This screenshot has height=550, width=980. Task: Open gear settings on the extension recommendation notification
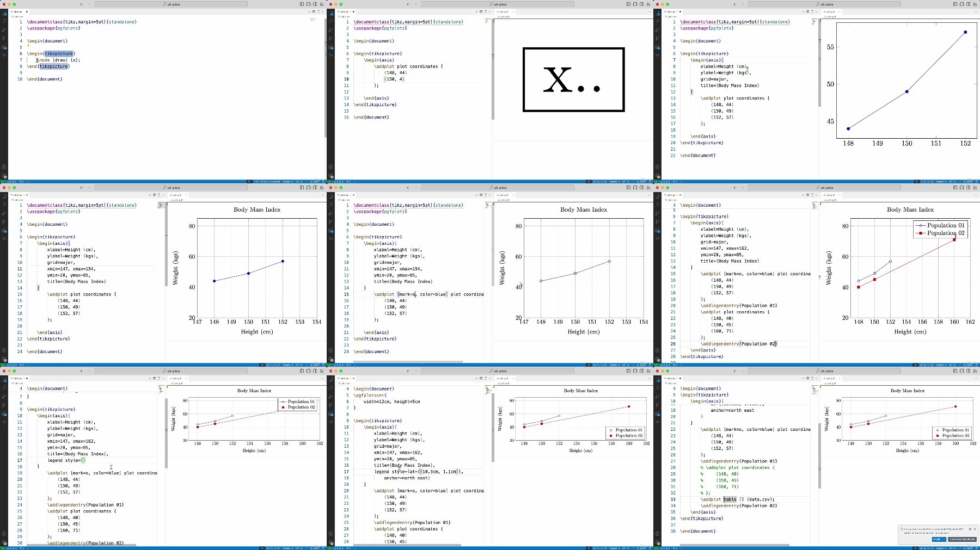coord(970,529)
